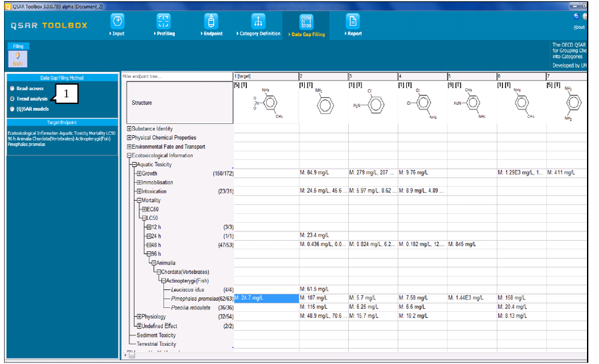Open the Profiling stage icon
The width and height of the screenshot is (599, 364).
click(x=163, y=21)
